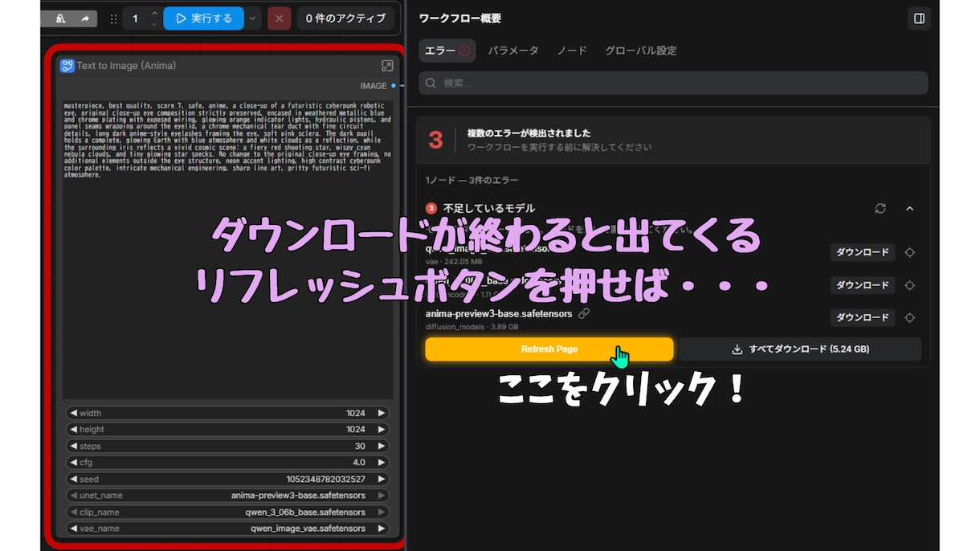
Task: Switch to the ノード tab
Action: [x=572, y=51]
